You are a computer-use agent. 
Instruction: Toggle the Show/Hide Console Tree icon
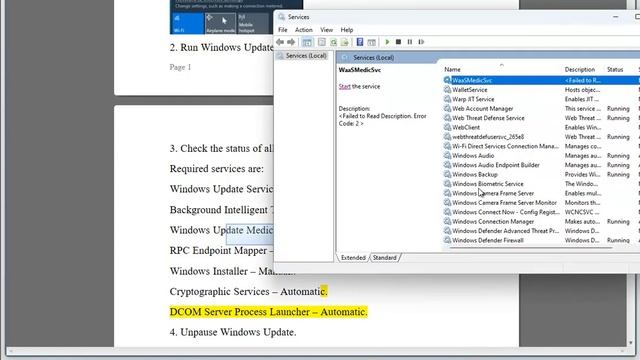(307, 42)
